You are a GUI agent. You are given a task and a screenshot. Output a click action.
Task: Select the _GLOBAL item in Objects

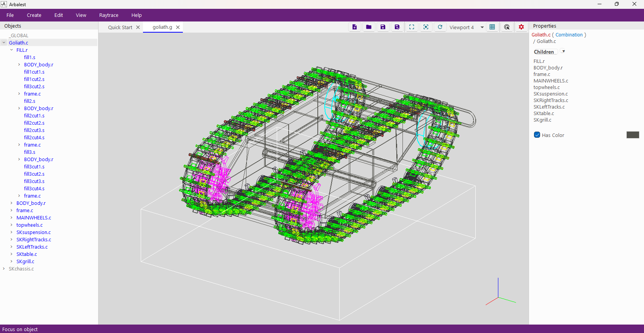(18, 35)
